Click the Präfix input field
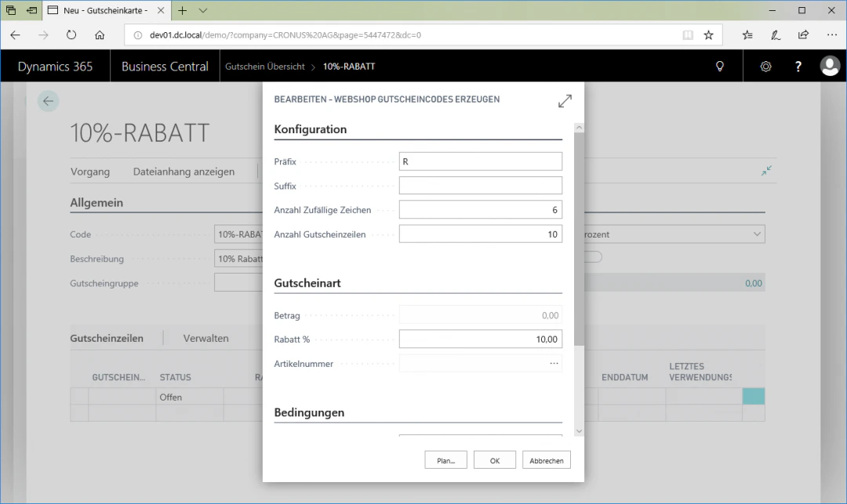Viewport: 847px width, 504px height. (480, 161)
